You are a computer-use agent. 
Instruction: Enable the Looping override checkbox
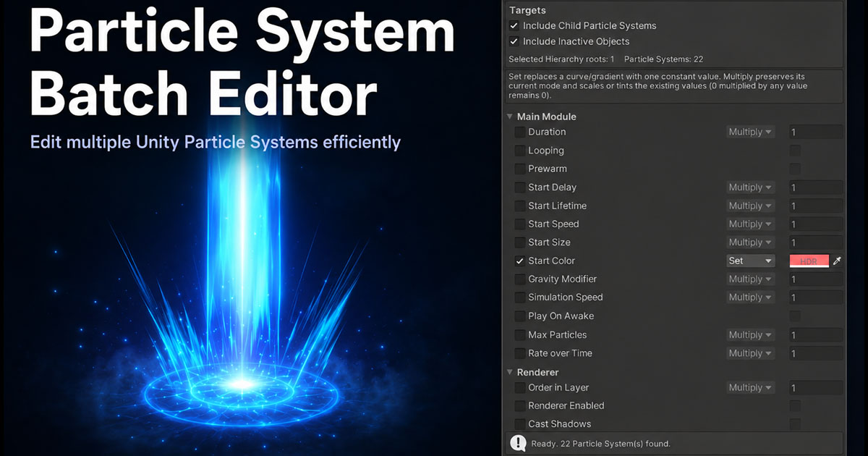point(520,151)
